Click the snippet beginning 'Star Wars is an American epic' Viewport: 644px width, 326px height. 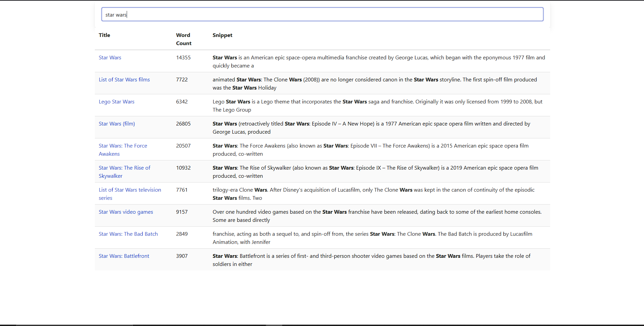(379, 62)
